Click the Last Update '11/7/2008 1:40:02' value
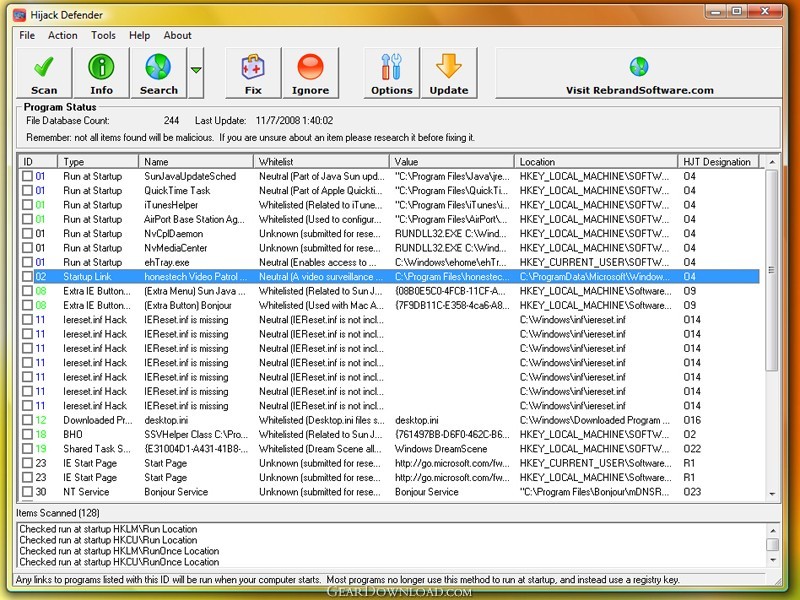Viewport: 800px width, 600px height. [x=294, y=120]
